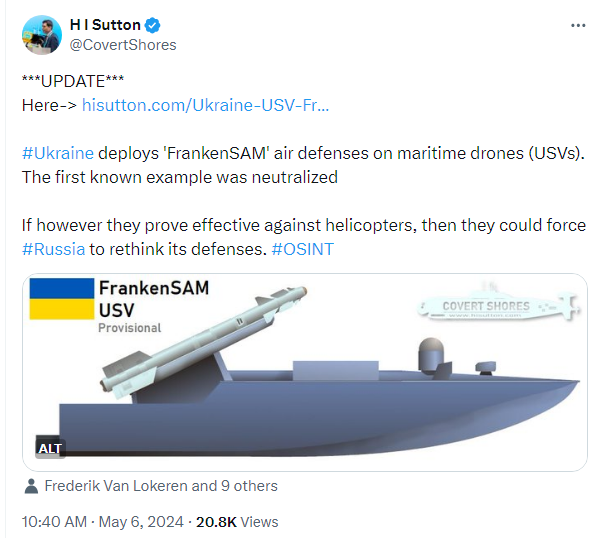Open the three-dot more options menu
595x538 pixels.
[578, 25]
